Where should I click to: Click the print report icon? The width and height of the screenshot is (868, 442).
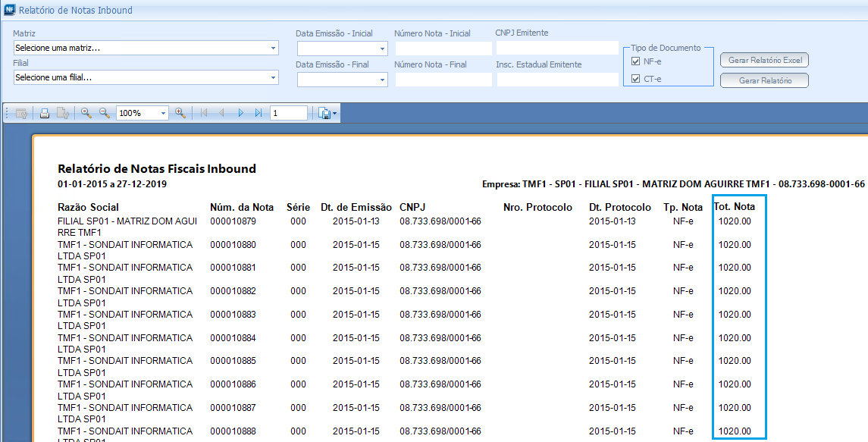tap(45, 113)
